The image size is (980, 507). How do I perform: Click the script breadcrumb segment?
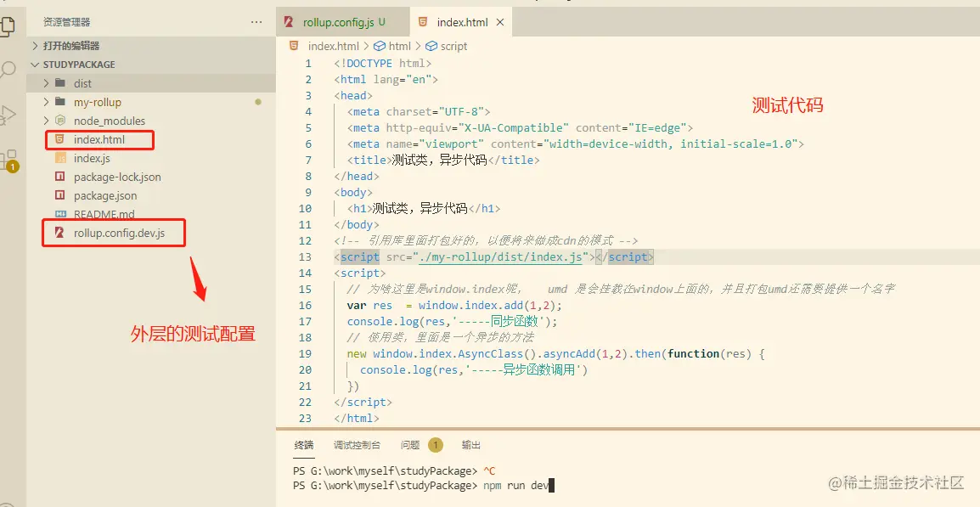[453, 46]
